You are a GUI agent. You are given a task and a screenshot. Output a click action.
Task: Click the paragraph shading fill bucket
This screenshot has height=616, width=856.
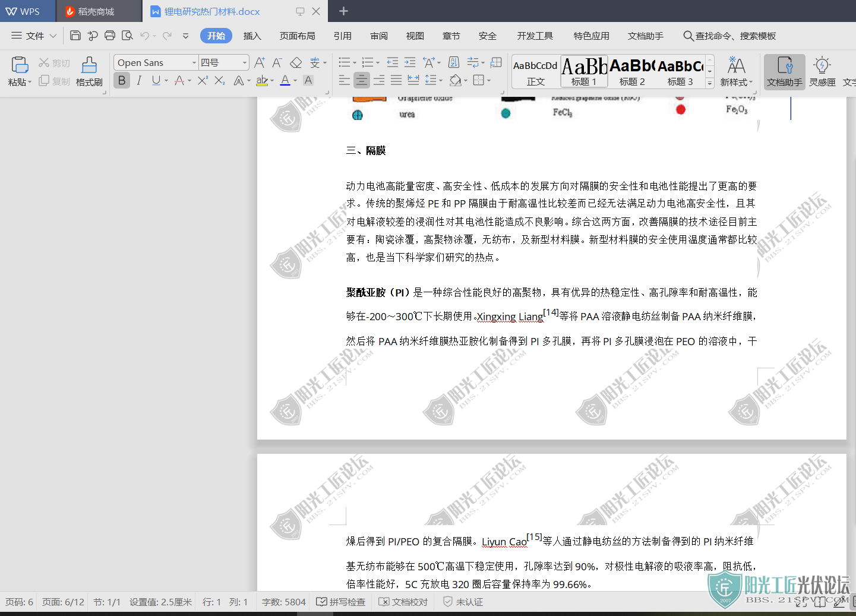click(456, 80)
